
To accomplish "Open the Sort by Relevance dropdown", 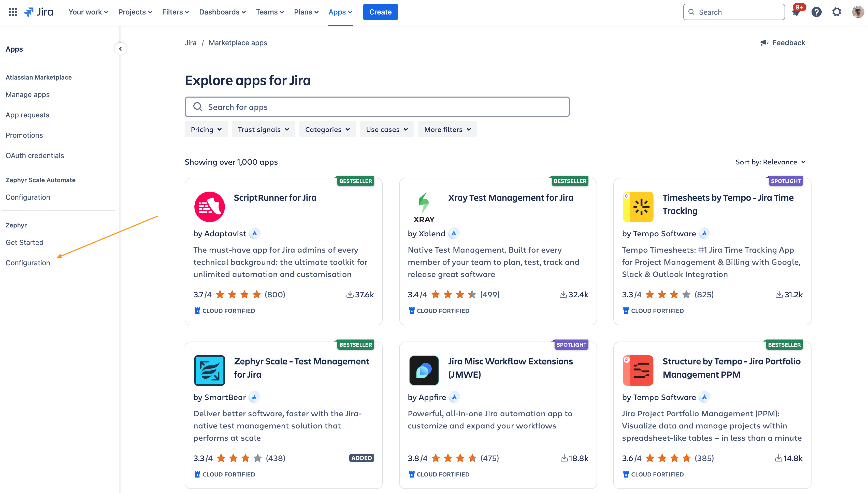I will tap(770, 162).
